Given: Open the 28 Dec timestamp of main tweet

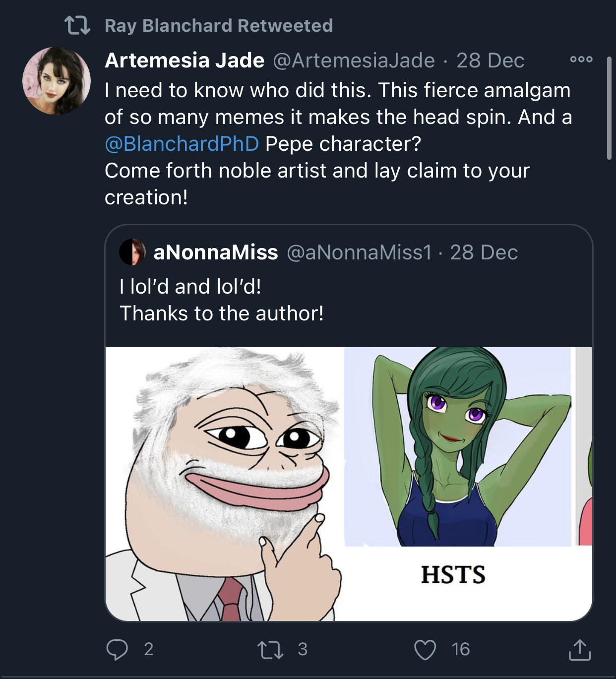Looking at the screenshot, I should click(490, 61).
